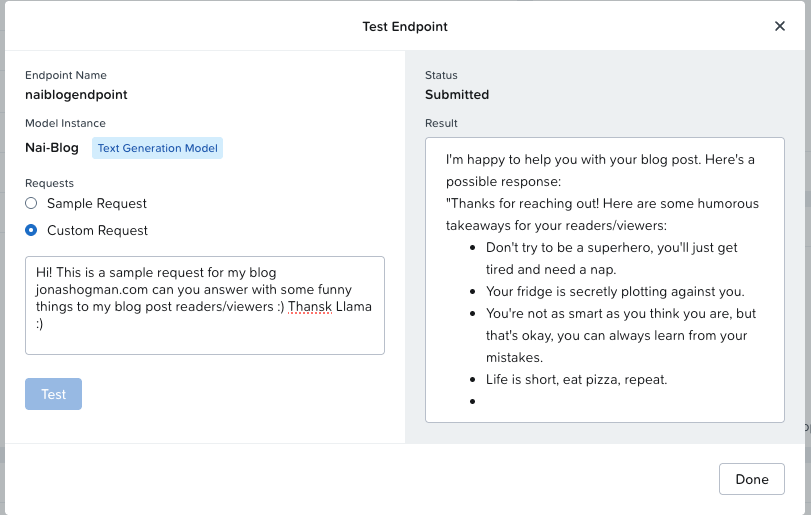Click the Sample Request label text
Viewport: 811px width, 515px height.
pos(97,204)
